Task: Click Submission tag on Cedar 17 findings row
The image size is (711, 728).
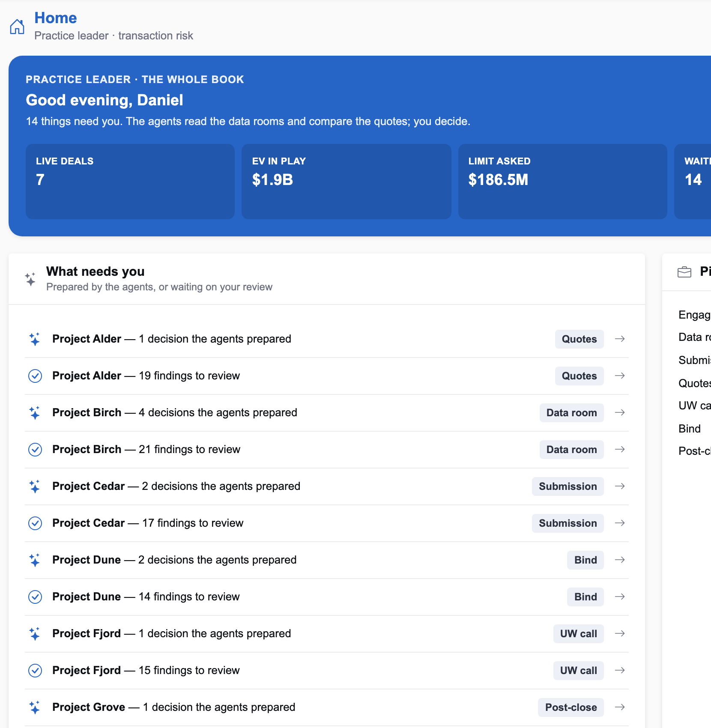Action: pos(568,523)
